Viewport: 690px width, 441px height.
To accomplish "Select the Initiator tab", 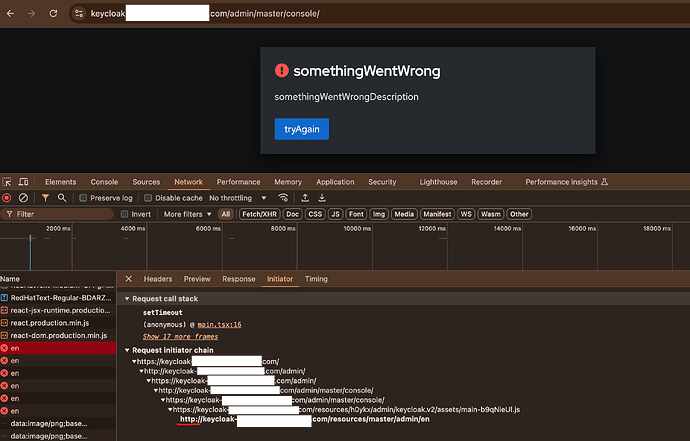I will click(x=280, y=279).
